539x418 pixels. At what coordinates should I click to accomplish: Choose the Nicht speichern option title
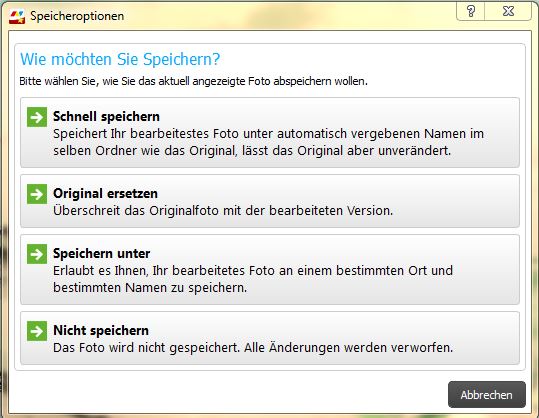[101, 331]
